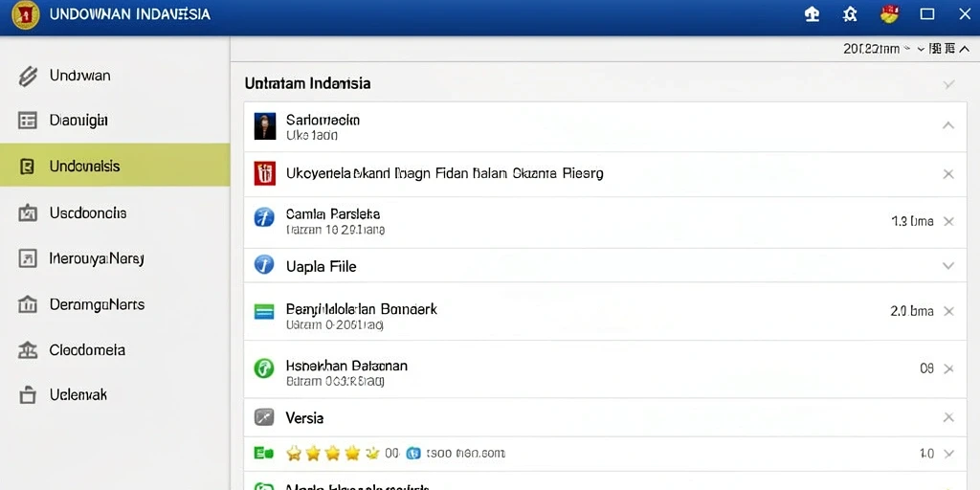Remove the Ukoyenela row with its X
This screenshot has height=490, width=980.
[x=948, y=174]
